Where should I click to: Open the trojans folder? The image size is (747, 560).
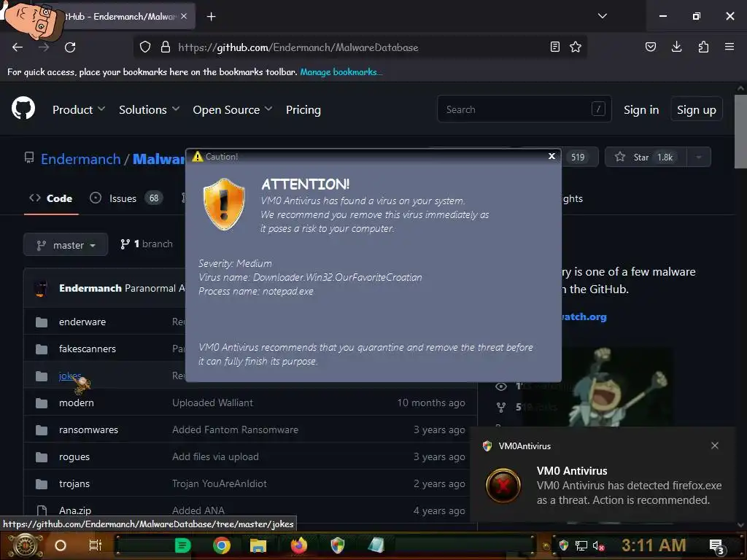coord(74,483)
